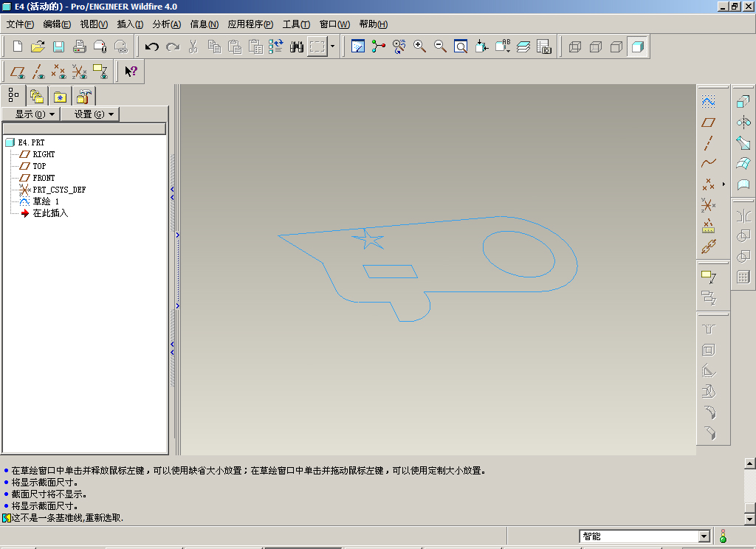756x549 pixels.
Task: Open the 智能 selection filter dropdown
Action: pos(704,536)
